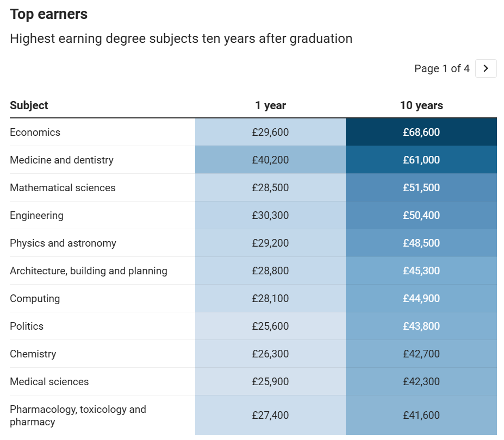
Task: Select the Economics row label
Action: tap(35, 133)
